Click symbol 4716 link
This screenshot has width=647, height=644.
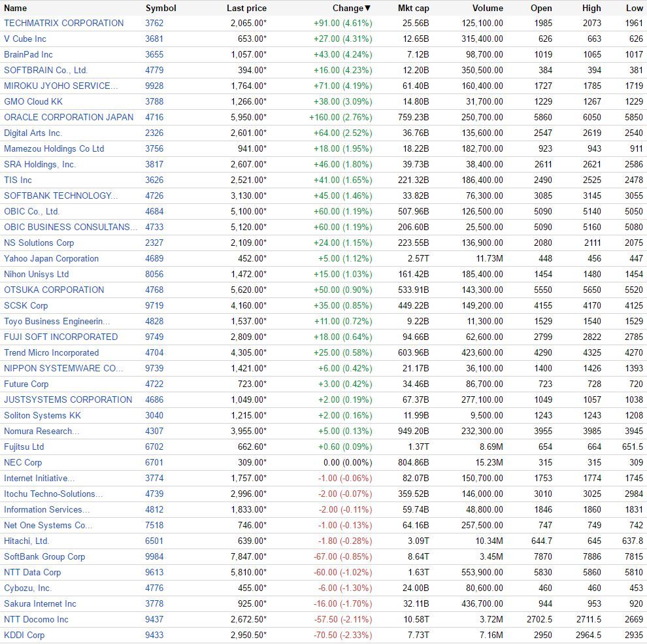tap(154, 117)
